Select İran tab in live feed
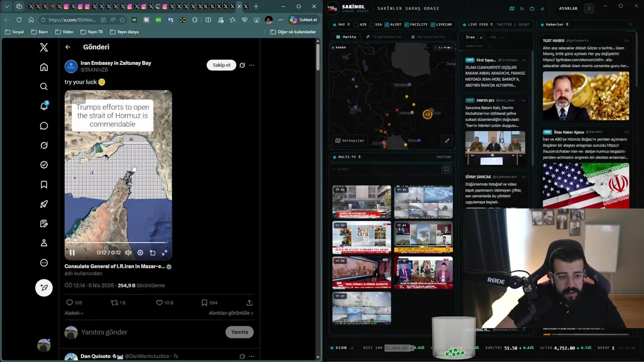The width and height of the screenshot is (644, 362). (x=470, y=37)
